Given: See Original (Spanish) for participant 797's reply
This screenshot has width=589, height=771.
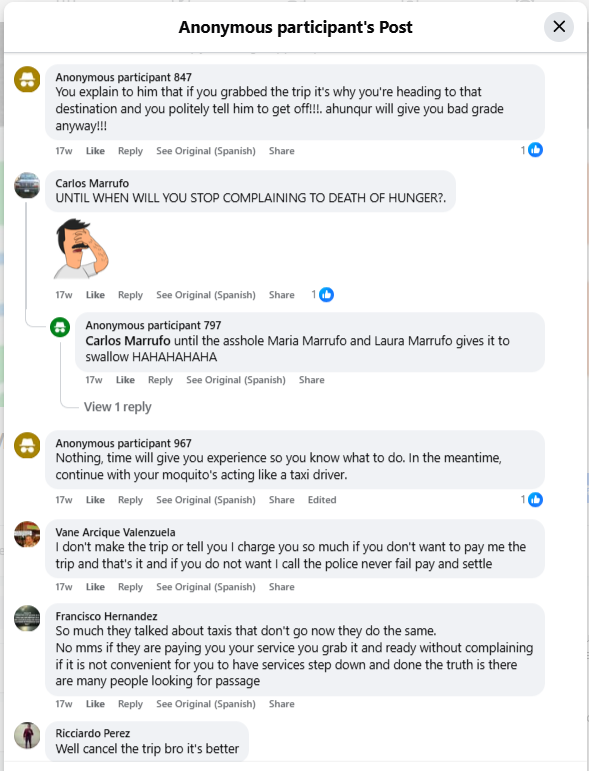Looking at the screenshot, I should pos(236,380).
